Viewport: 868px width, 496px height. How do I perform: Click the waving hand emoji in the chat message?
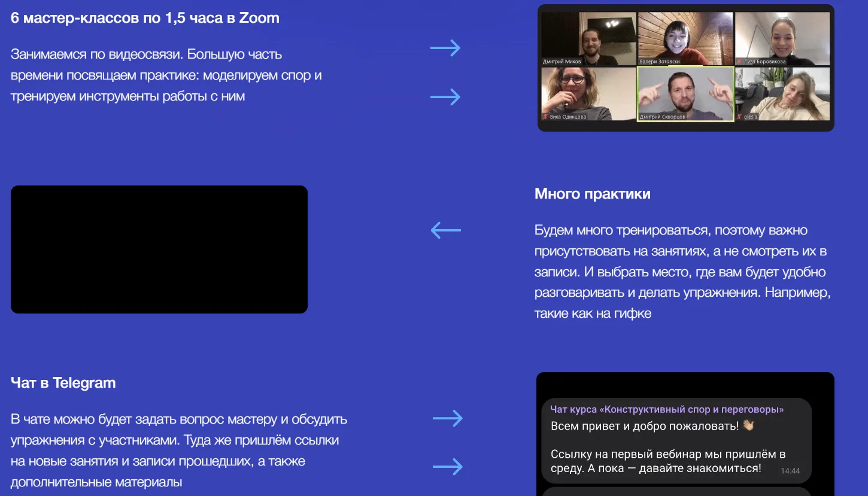(748, 426)
